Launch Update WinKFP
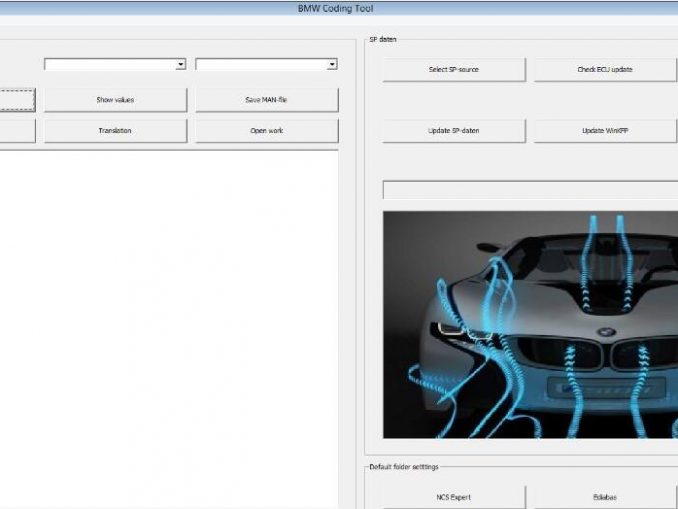The width and height of the screenshot is (678, 509). coord(605,131)
